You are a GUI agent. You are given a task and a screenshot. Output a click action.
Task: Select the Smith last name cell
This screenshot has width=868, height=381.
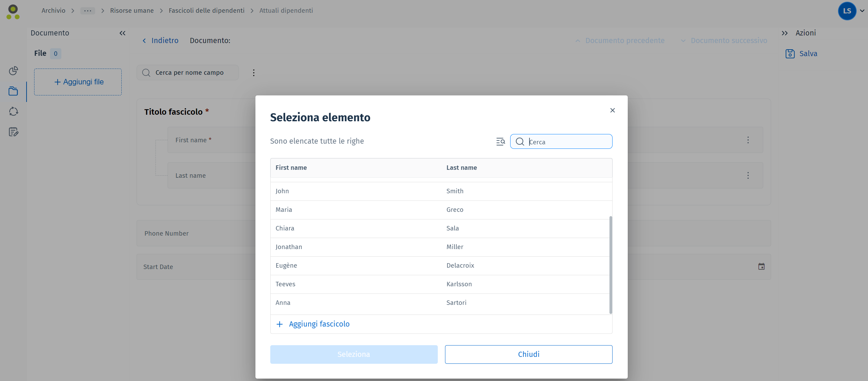pos(455,191)
